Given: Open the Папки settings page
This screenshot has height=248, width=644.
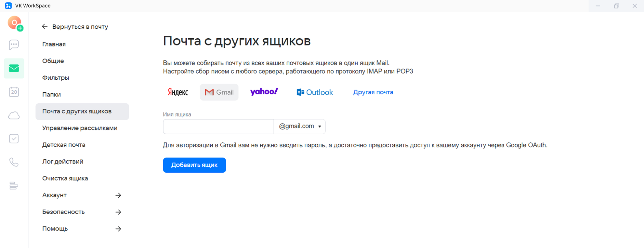Looking at the screenshot, I should (52, 94).
